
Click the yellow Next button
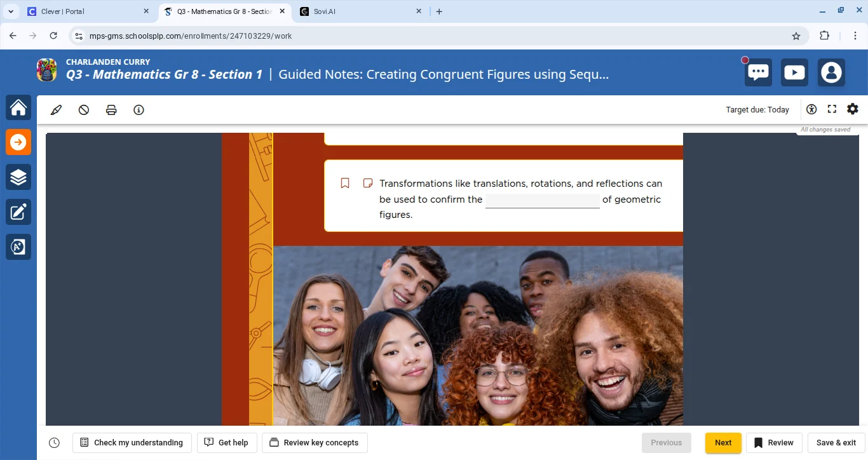[723, 443]
